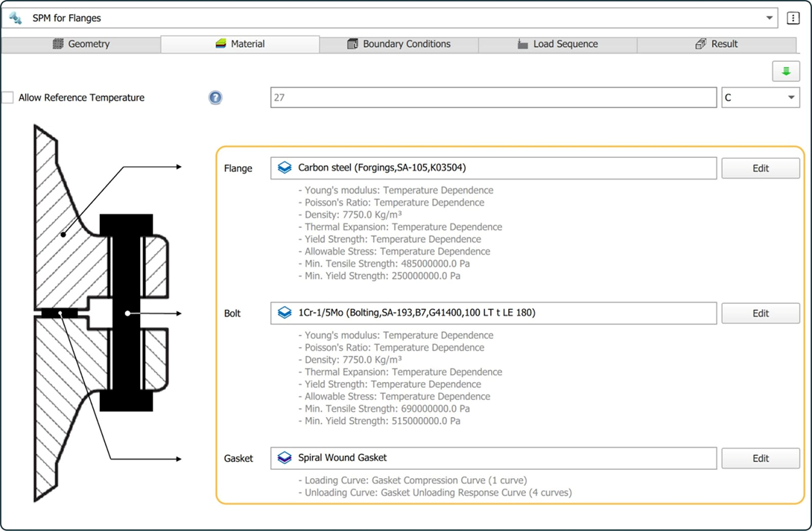The image size is (812, 531).
Task: Click Bolt Poisson's Ratio line
Action: pos(392,347)
